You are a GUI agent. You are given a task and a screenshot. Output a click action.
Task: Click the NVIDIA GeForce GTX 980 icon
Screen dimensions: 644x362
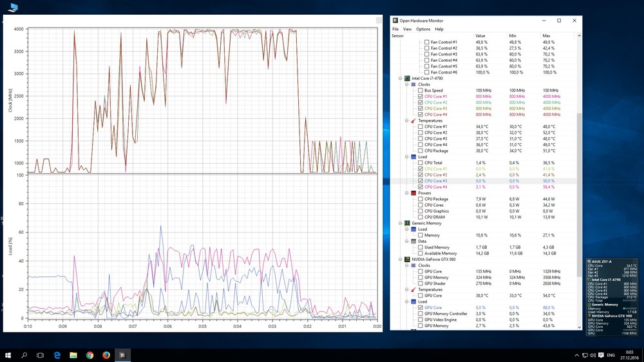[x=407, y=260]
